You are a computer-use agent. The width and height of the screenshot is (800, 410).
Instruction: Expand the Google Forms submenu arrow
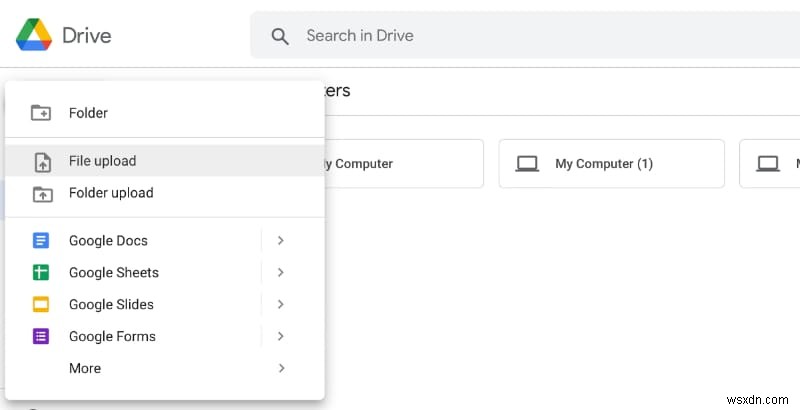281,337
